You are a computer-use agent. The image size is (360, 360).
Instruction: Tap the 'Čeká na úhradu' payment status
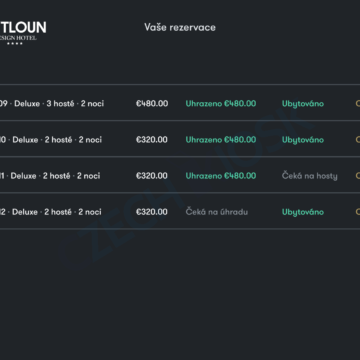coord(217,212)
